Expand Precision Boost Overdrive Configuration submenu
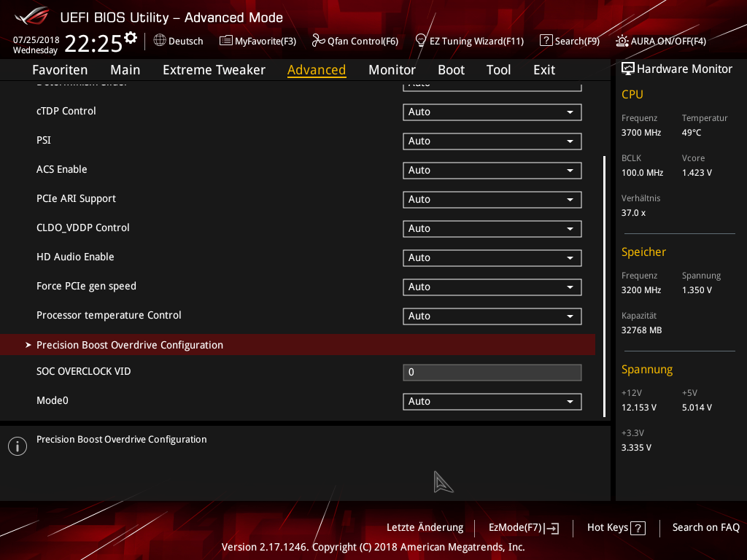The height and width of the screenshot is (560, 747). tap(298, 345)
